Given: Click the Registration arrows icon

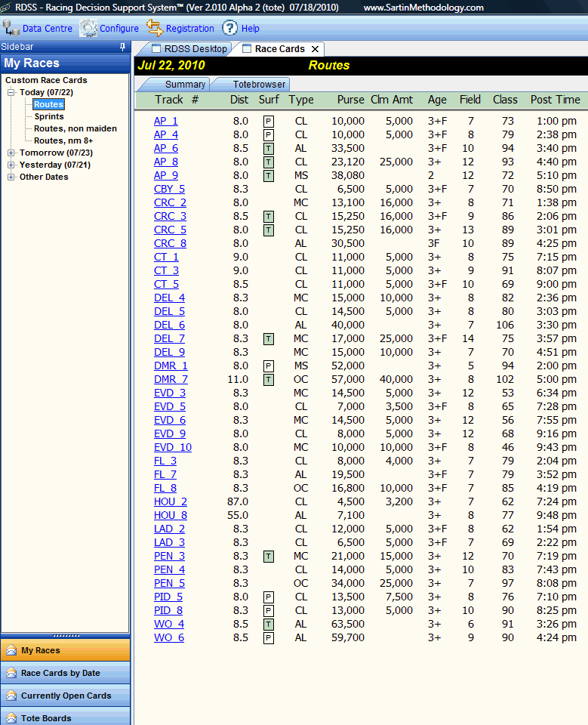Looking at the screenshot, I should tap(155, 28).
